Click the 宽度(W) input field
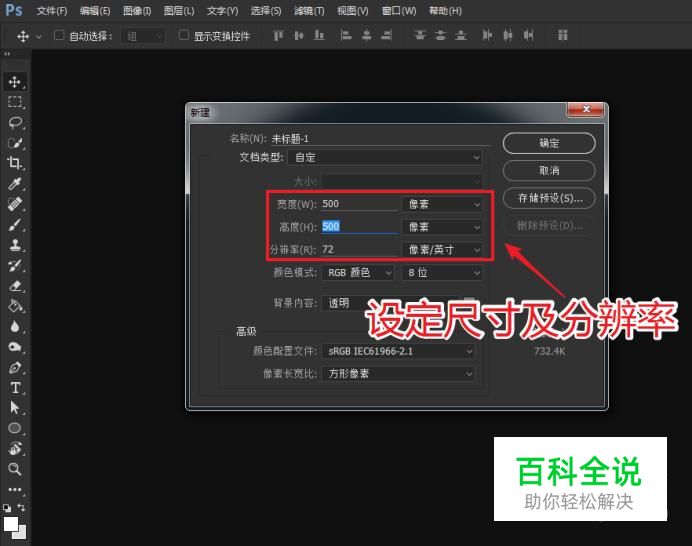This screenshot has height=546, width=692. click(360, 204)
